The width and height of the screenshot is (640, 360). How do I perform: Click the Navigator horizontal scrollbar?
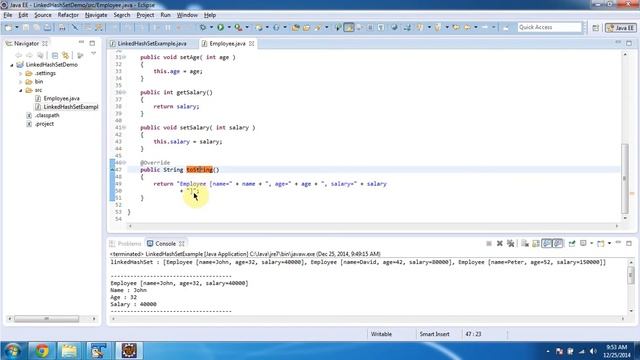(46, 319)
